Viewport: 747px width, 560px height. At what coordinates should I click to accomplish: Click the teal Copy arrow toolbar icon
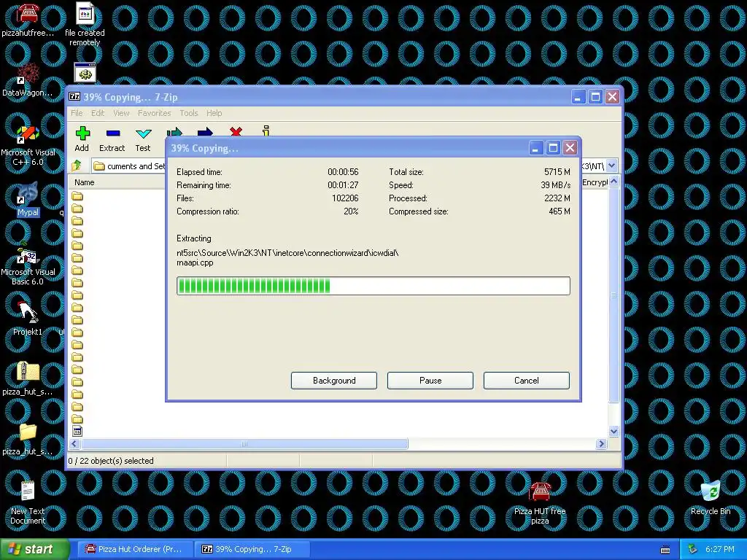click(x=174, y=131)
